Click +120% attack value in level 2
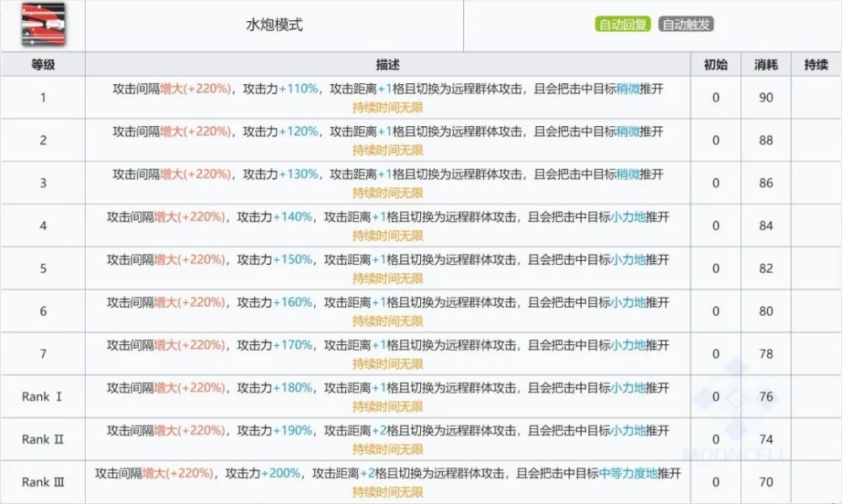This screenshot has width=842, height=504. [x=299, y=131]
